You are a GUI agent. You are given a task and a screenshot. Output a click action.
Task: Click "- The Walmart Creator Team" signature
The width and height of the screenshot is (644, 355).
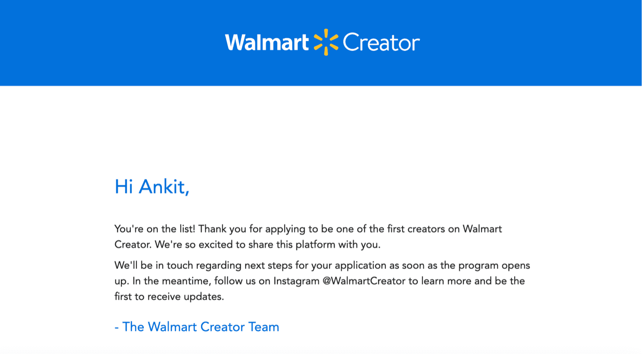tap(196, 327)
